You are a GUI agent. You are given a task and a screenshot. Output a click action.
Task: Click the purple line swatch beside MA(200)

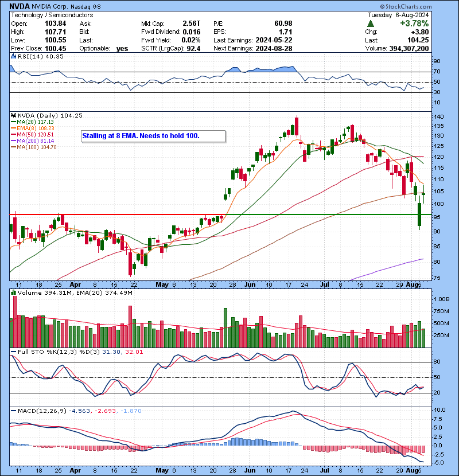point(14,141)
